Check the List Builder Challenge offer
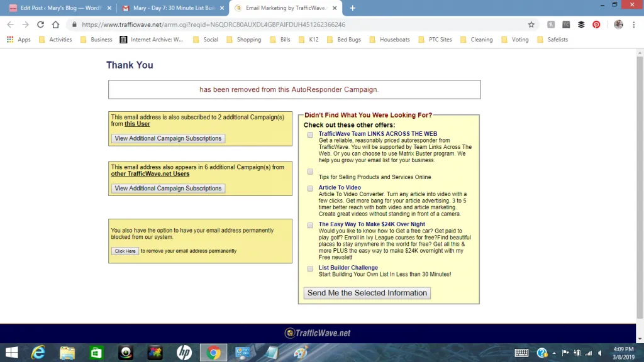644x362 pixels. click(x=310, y=268)
